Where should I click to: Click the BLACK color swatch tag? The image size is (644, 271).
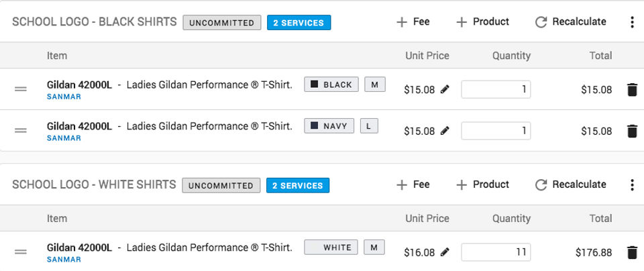(331, 85)
